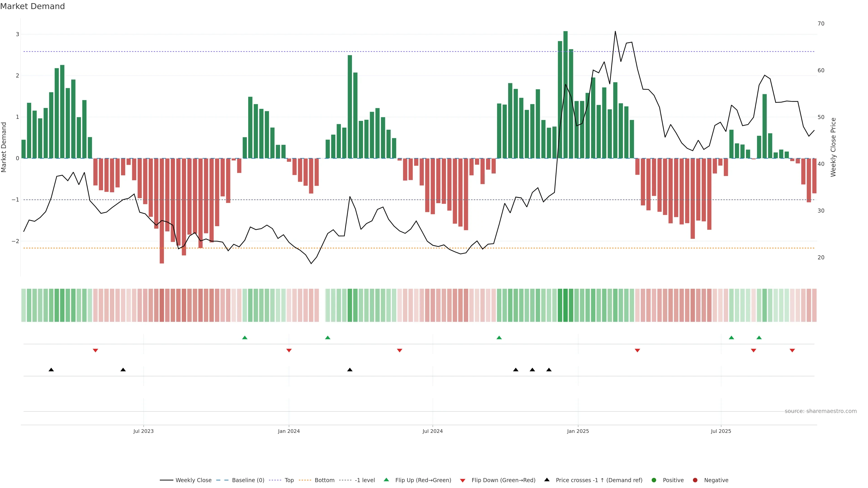Click the Weekly Close Price axis title
This screenshot has height=488, width=868.
tap(833, 147)
